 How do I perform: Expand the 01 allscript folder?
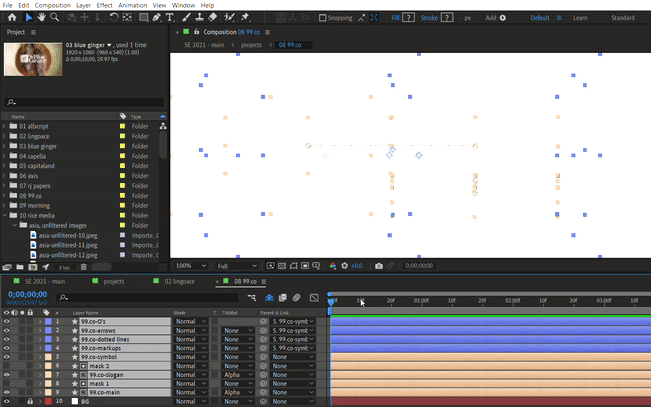[4, 127]
